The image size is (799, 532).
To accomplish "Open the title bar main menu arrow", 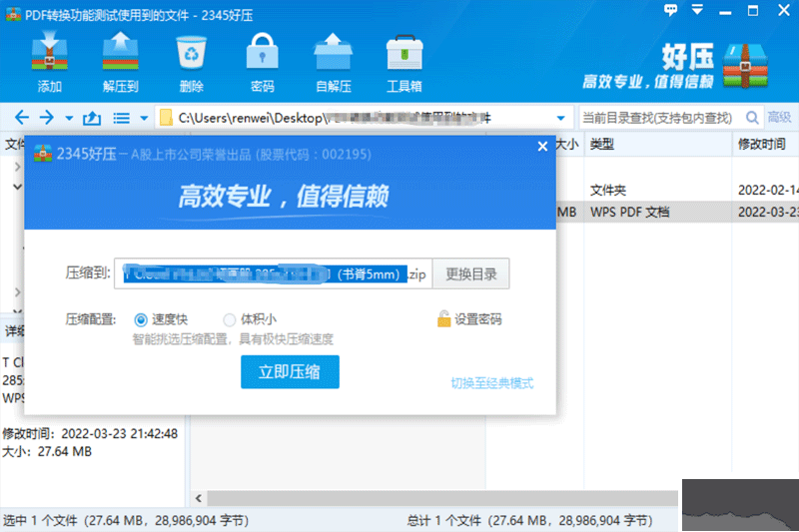I will coord(697,9).
